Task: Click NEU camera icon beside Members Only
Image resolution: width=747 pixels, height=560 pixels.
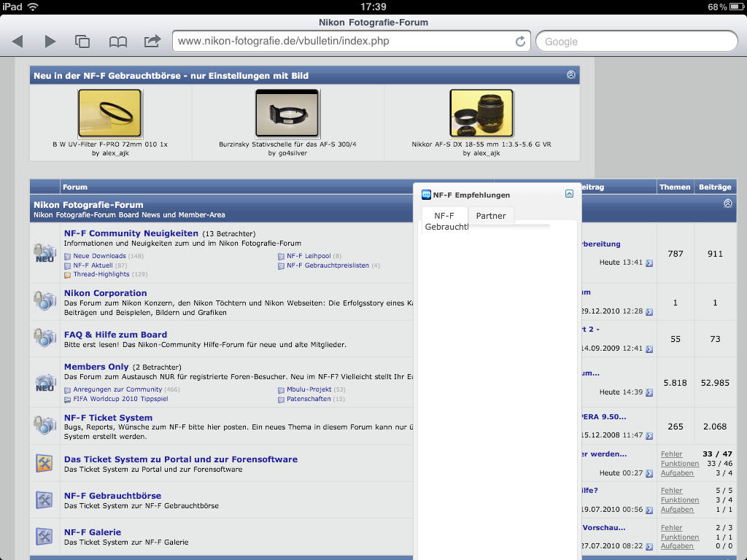Action: point(44,382)
